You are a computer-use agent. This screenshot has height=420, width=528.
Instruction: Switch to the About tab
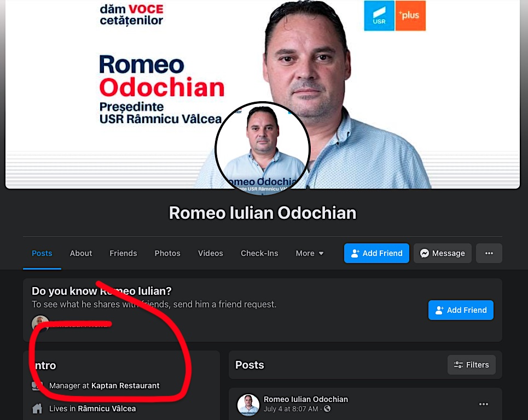[x=81, y=253]
